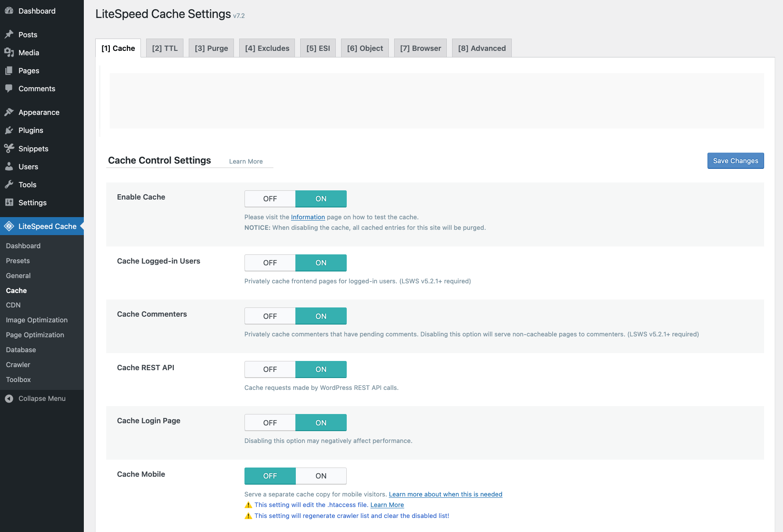The image size is (783, 532).
Task: Select the [6] Object tab
Action: 365,48
